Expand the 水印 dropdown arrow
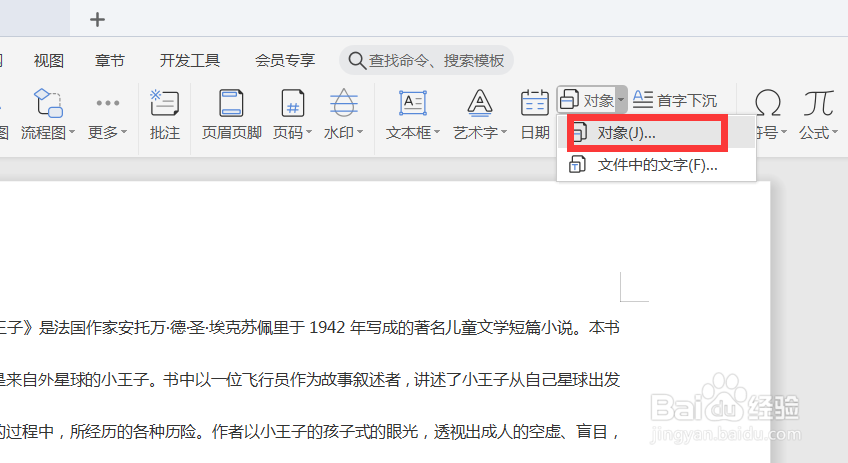 360,132
